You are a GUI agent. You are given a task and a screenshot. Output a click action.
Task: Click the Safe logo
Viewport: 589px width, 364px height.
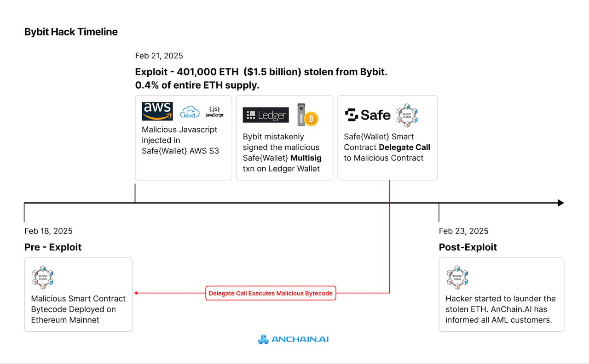[x=368, y=115]
